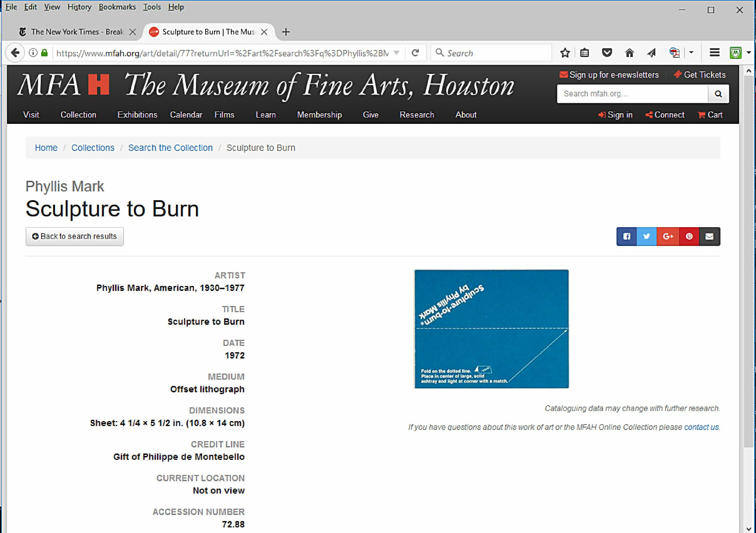756x533 pixels.
Task: Open the Exhibitions navigation item
Action: tap(137, 115)
